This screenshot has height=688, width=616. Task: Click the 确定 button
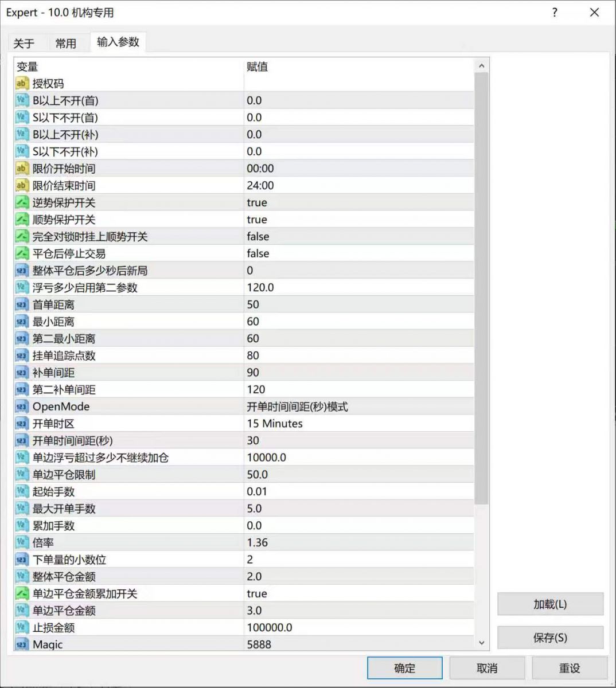pyautogui.click(x=404, y=668)
